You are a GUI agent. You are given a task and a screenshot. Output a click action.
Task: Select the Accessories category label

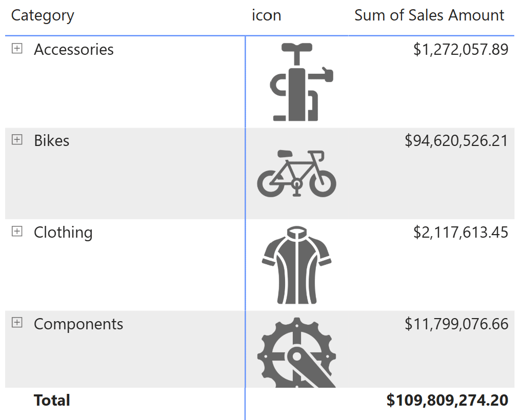click(74, 50)
